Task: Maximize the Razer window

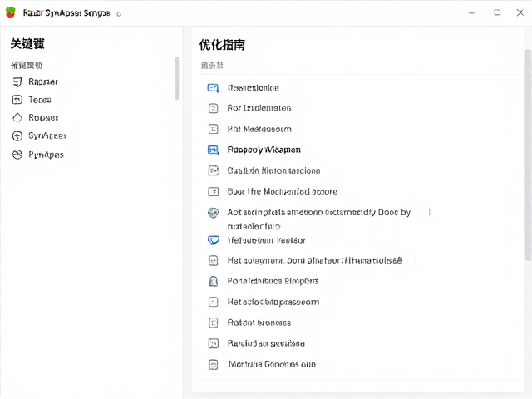Action: (x=497, y=13)
